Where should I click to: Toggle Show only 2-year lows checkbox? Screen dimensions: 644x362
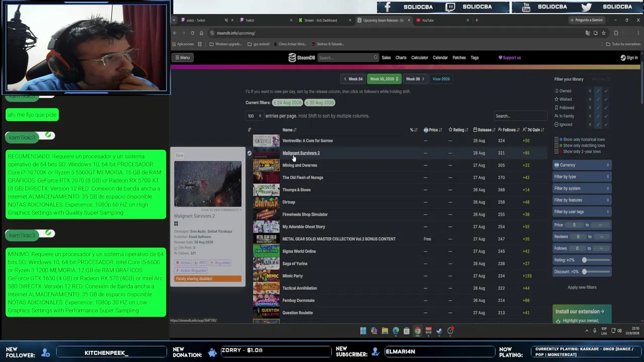click(x=556, y=152)
